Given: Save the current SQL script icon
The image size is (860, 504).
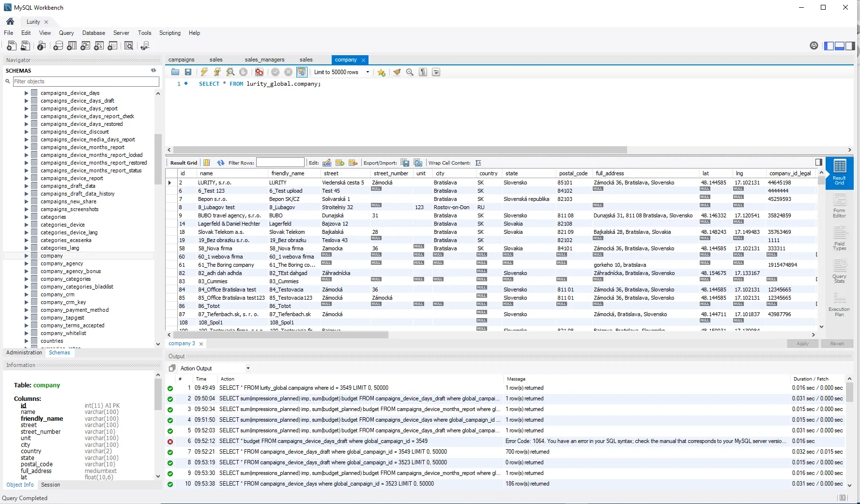Looking at the screenshot, I should click(x=188, y=72).
